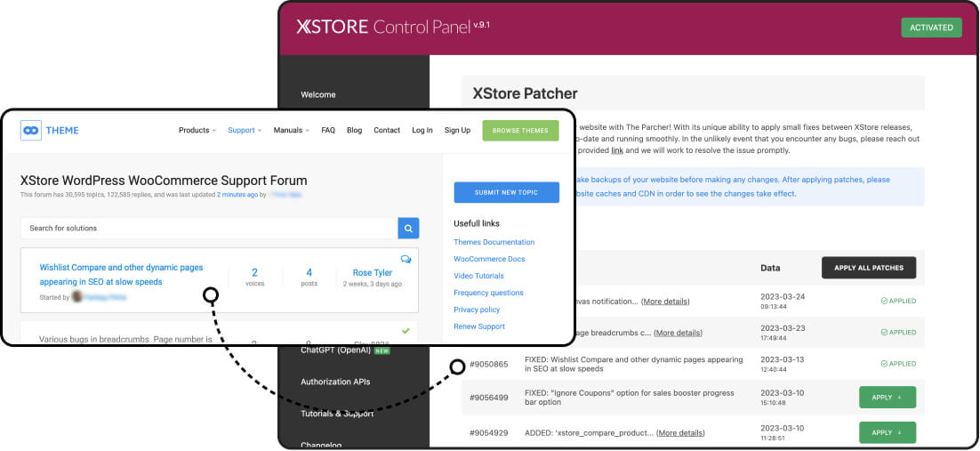Click the XStore Patcher heading
The width and height of the screenshot is (980, 451).
coord(525,93)
